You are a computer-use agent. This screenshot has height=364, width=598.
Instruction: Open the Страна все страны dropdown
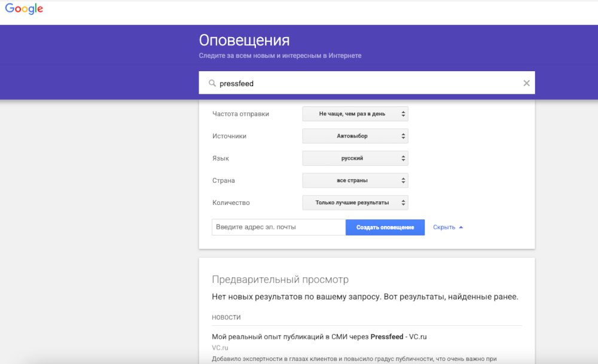tap(355, 181)
